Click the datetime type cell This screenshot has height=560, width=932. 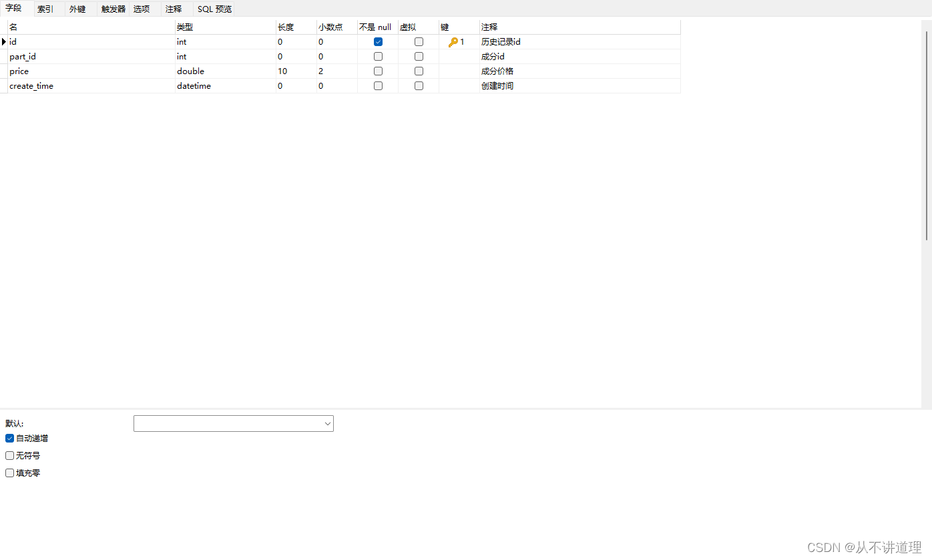226,85
